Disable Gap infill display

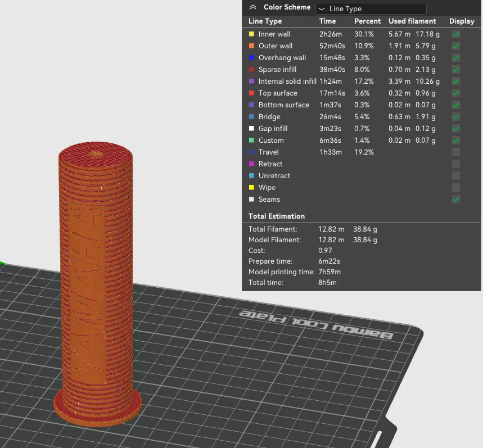pos(456,128)
